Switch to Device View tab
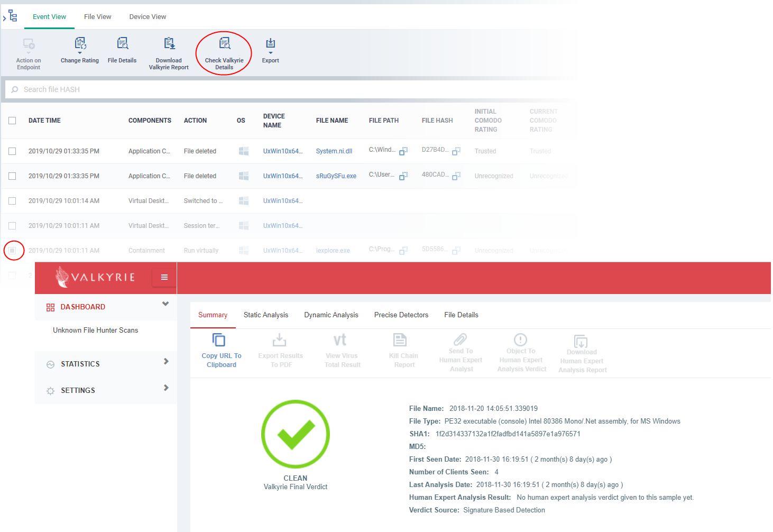The image size is (773, 532). (x=148, y=17)
